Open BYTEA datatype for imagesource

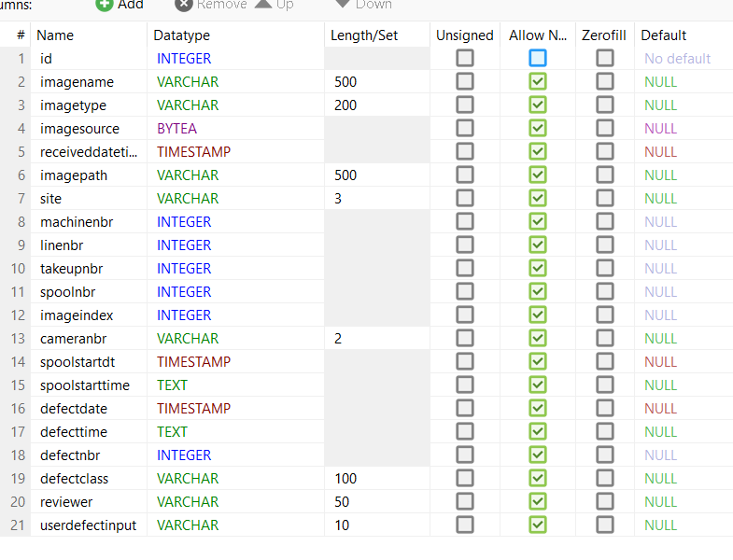(176, 128)
